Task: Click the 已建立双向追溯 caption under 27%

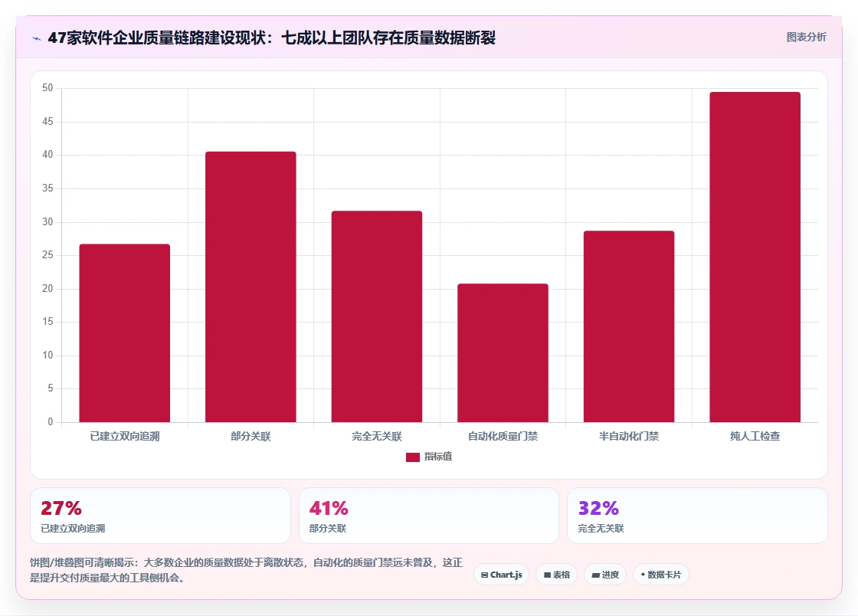Action: [x=73, y=529]
